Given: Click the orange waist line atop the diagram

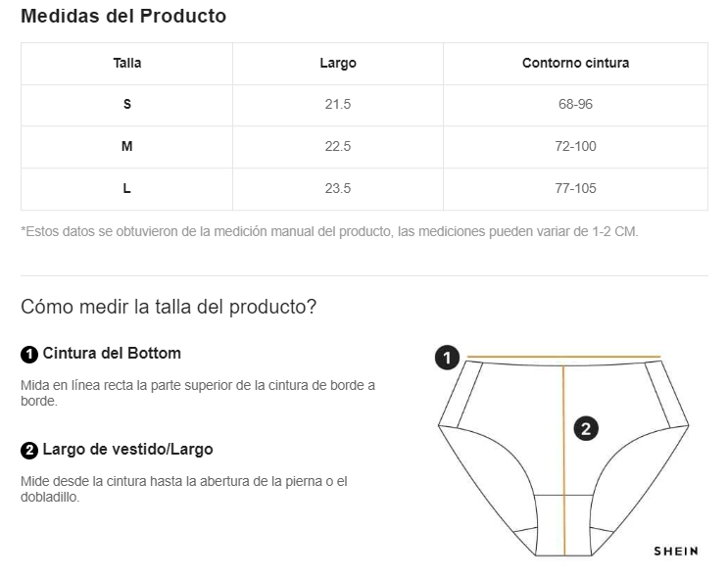Looking at the screenshot, I should [x=563, y=358].
